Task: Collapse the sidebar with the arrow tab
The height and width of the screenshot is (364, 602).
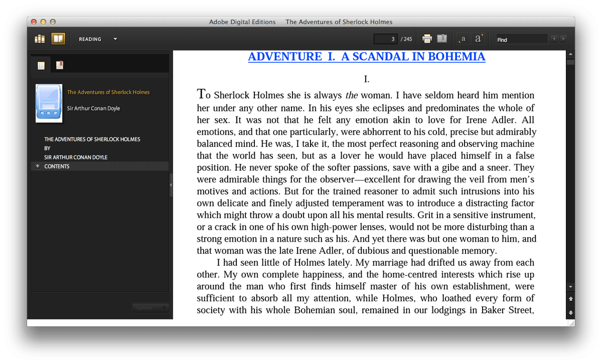Action: pyautogui.click(x=171, y=185)
